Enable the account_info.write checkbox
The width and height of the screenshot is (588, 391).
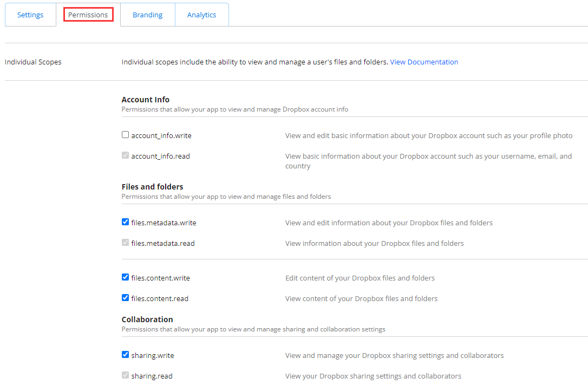click(x=125, y=135)
